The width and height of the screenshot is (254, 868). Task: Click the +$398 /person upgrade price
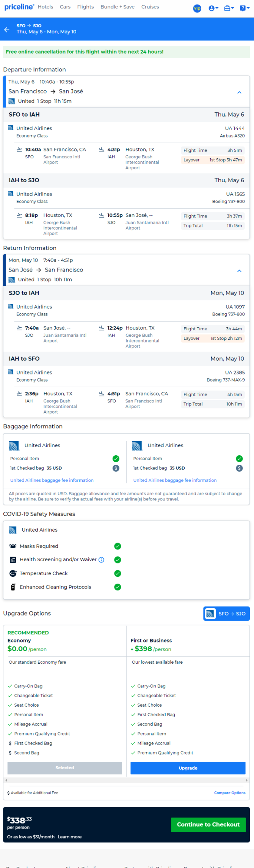(151, 649)
